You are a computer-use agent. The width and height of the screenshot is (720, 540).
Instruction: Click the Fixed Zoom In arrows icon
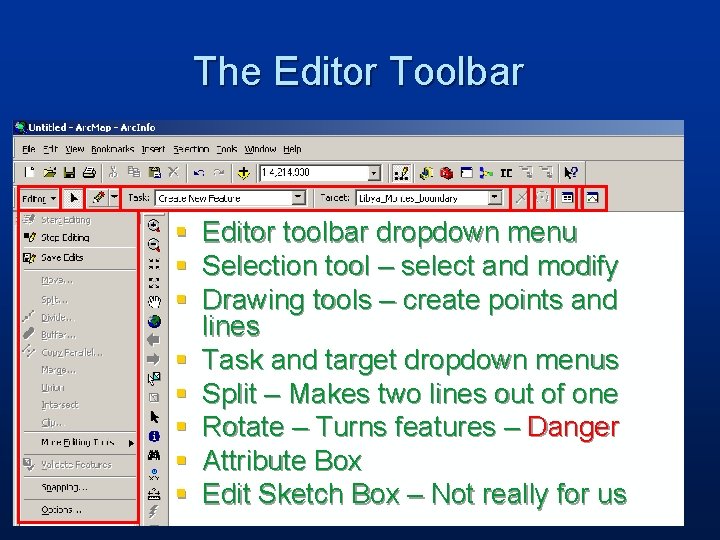point(154,264)
